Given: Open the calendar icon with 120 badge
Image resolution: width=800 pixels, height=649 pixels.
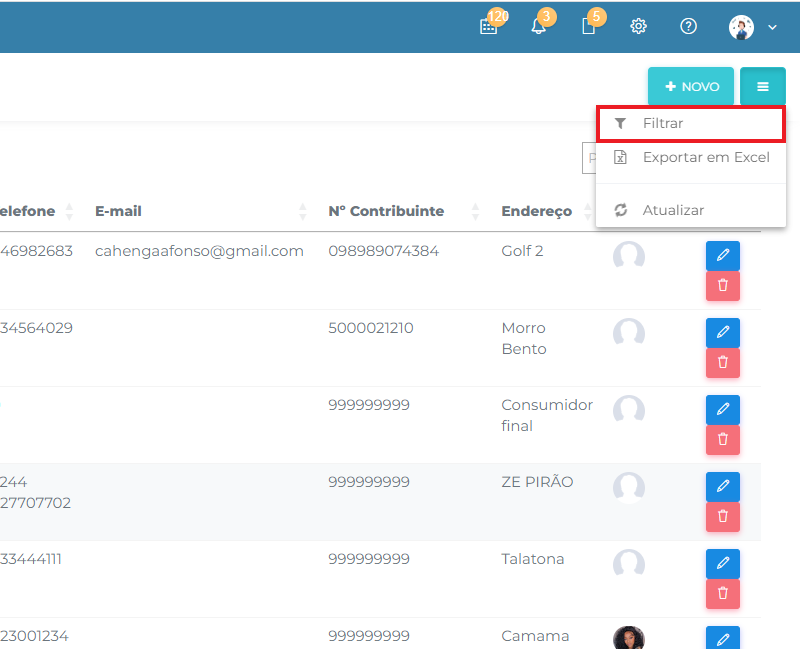Looking at the screenshot, I should (488, 27).
